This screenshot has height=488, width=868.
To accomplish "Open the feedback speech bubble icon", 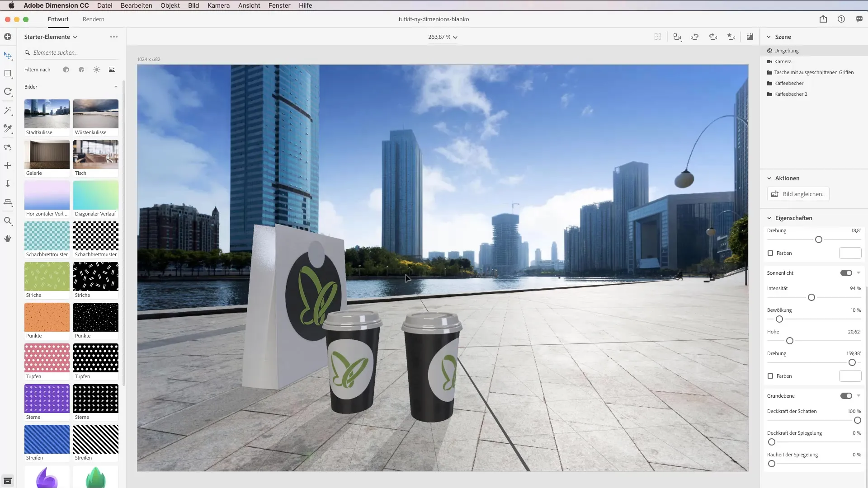I will click(x=859, y=19).
